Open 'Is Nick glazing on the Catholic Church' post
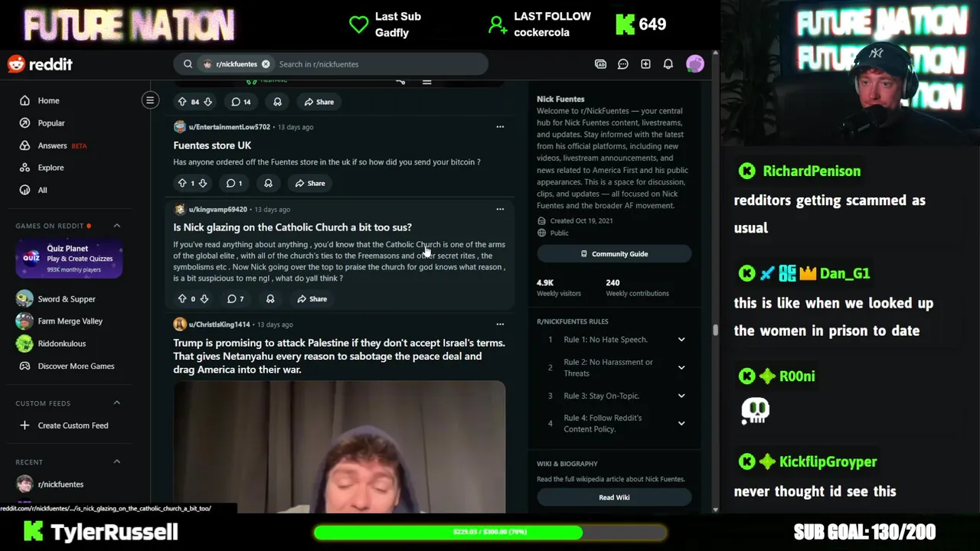 [292, 227]
